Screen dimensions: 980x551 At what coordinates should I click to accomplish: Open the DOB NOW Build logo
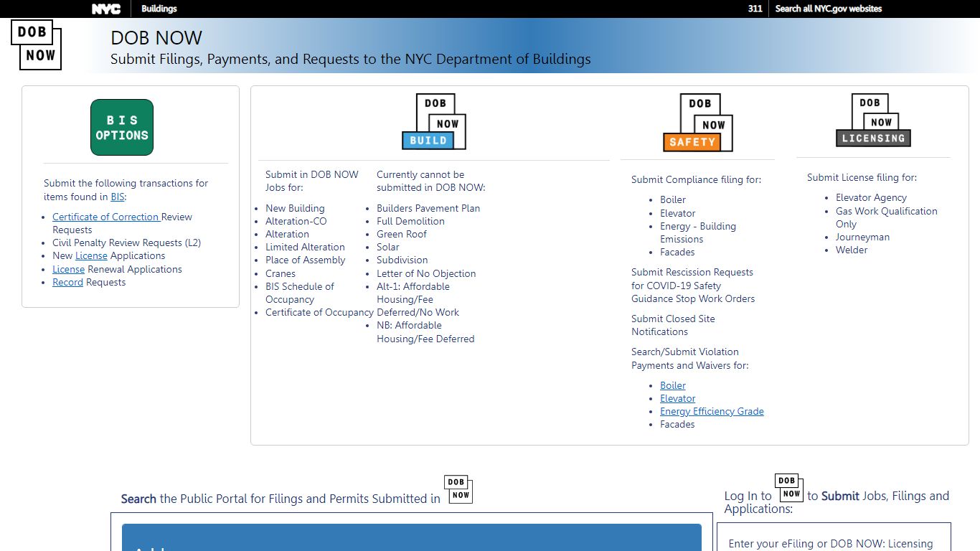434,121
